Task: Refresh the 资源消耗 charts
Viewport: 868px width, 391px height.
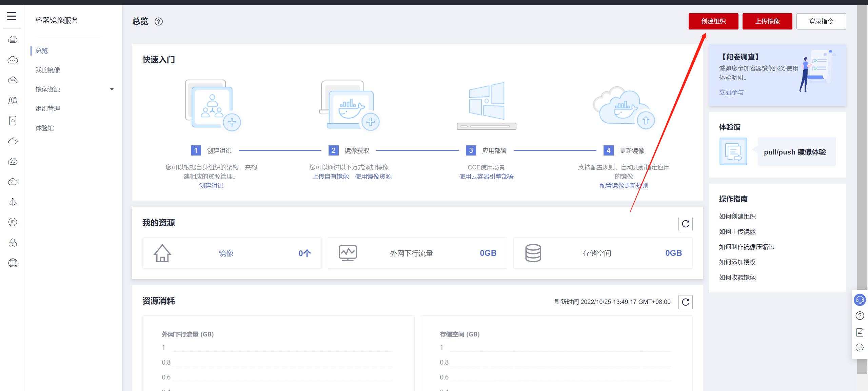Action: point(685,302)
